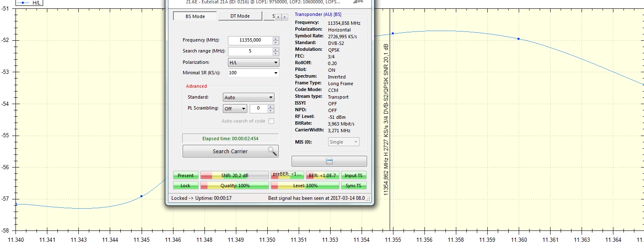Click the SNR 20,2 dB meter bar

coord(235,175)
